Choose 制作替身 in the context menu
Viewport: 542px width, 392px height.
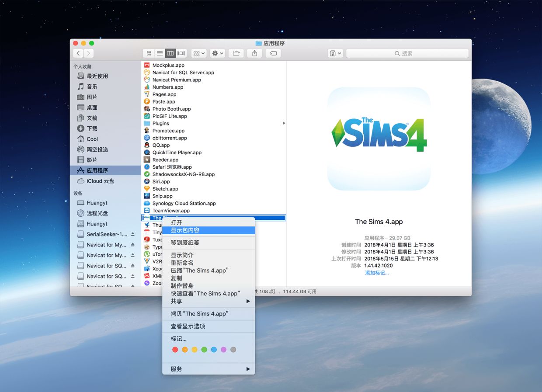pyautogui.click(x=208, y=286)
